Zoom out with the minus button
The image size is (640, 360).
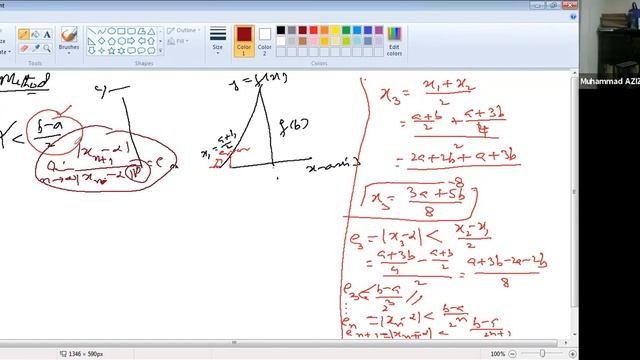coord(513,354)
